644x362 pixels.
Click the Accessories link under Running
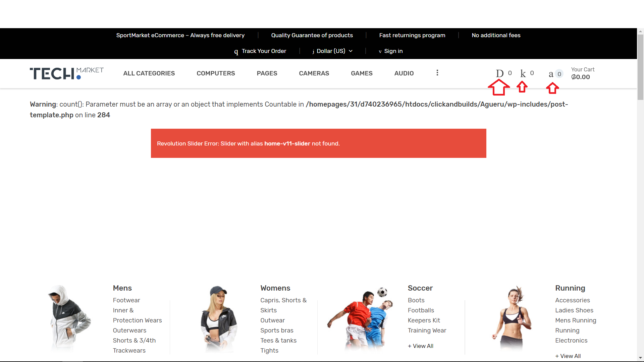coord(572,300)
